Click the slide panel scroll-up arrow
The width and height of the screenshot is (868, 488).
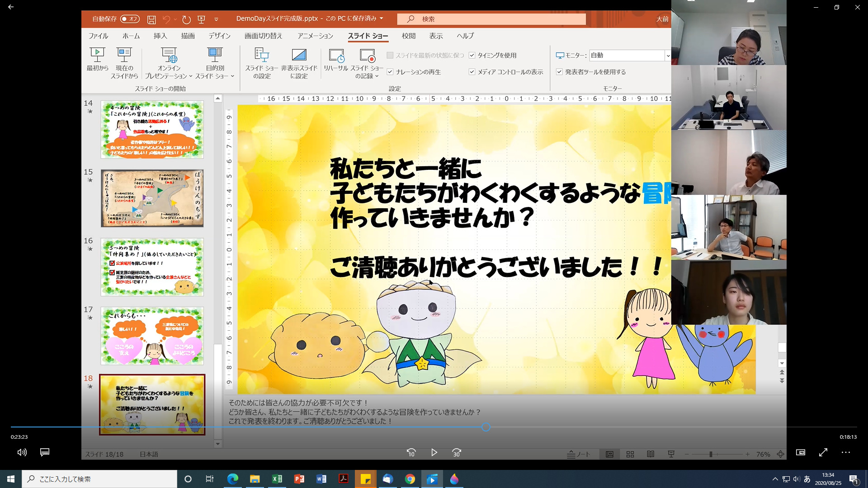(218, 99)
